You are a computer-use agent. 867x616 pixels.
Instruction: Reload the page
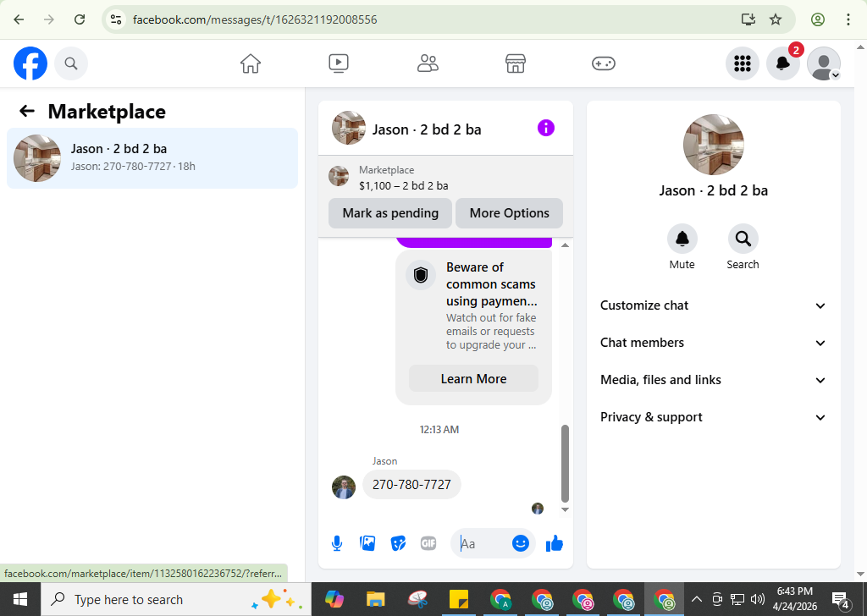[x=80, y=19]
